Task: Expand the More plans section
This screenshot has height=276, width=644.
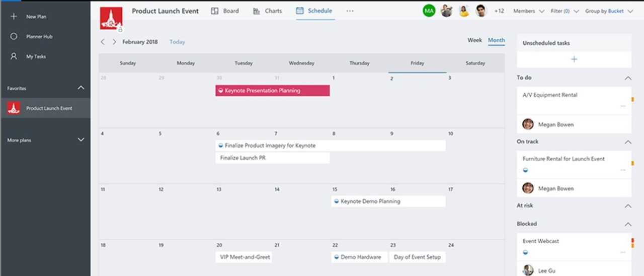Action: click(81, 140)
